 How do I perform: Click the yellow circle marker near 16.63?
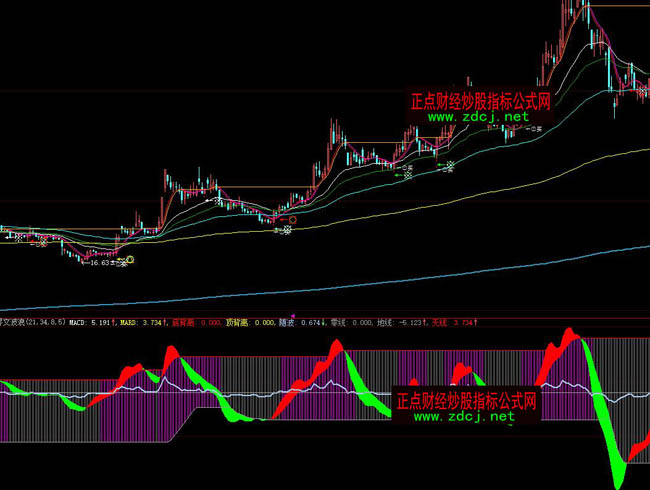click(x=129, y=260)
